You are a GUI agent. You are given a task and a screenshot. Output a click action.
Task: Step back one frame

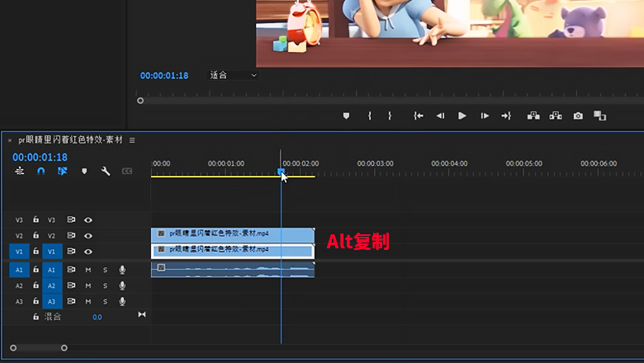[440, 116]
